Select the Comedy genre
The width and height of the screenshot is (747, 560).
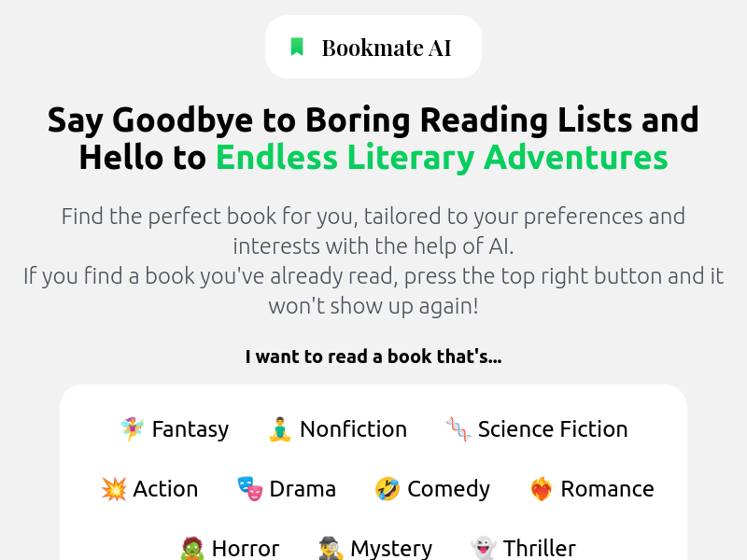click(431, 488)
